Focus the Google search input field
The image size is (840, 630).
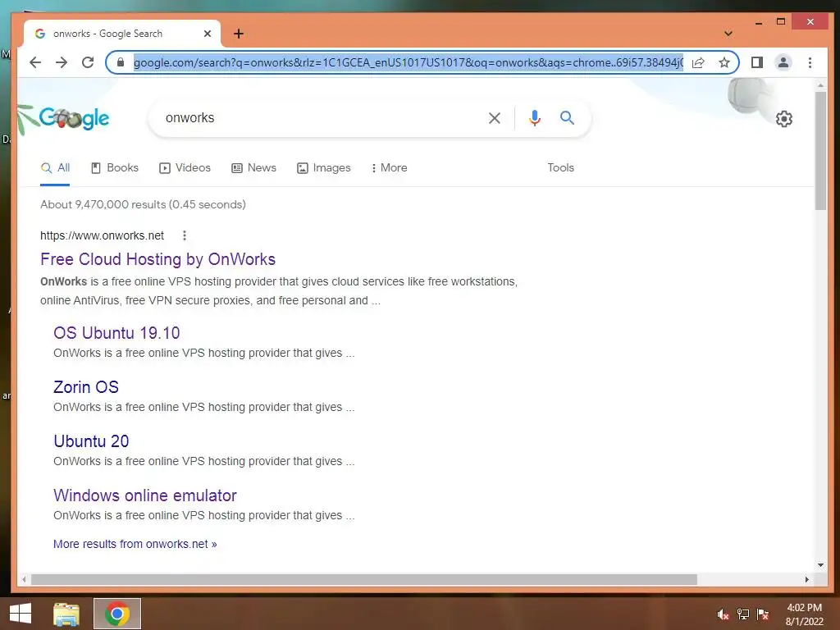[322, 118]
